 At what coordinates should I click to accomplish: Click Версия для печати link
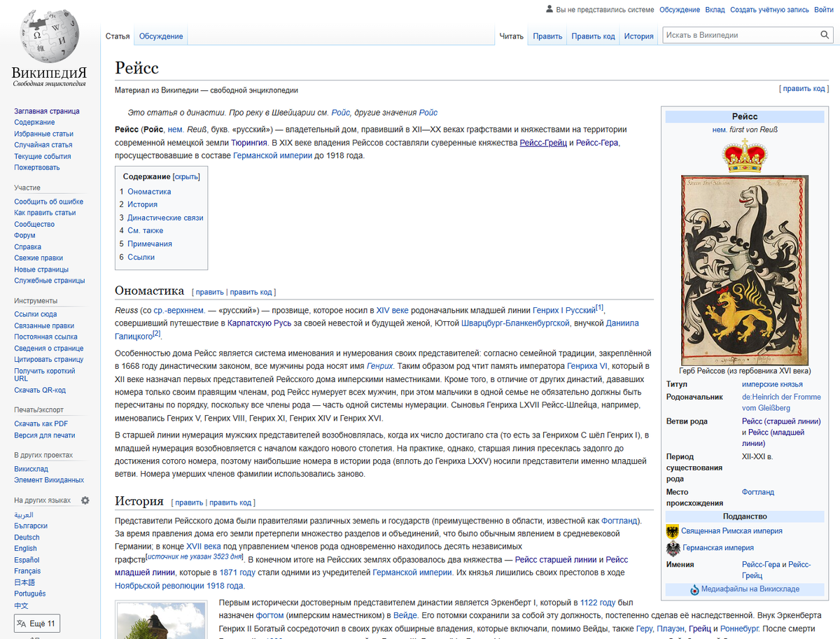[x=45, y=435]
